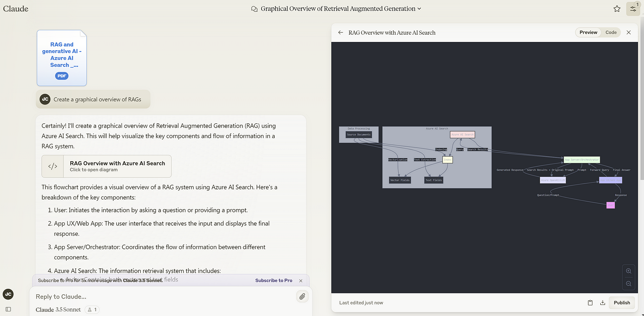The height and width of the screenshot is (316, 644).
Task: Click the App Server/Orchestrator node
Action: 582,160
